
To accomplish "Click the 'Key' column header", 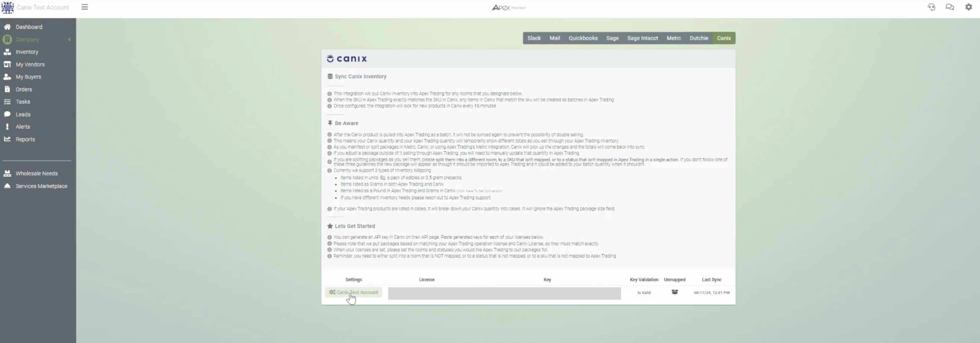I will [x=547, y=279].
